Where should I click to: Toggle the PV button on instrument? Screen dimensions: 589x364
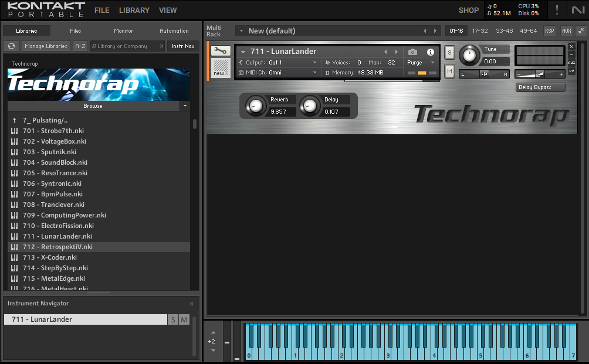tap(572, 71)
